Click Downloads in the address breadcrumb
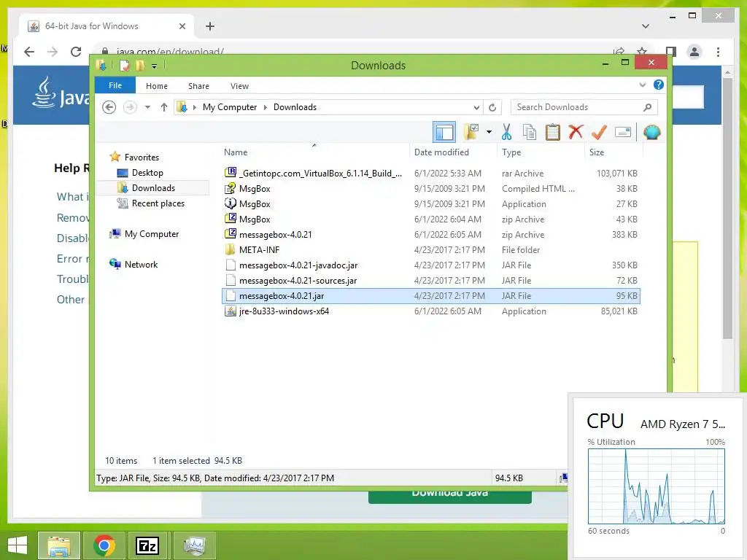This screenshot has width=747, height=560. click(295, 107)
